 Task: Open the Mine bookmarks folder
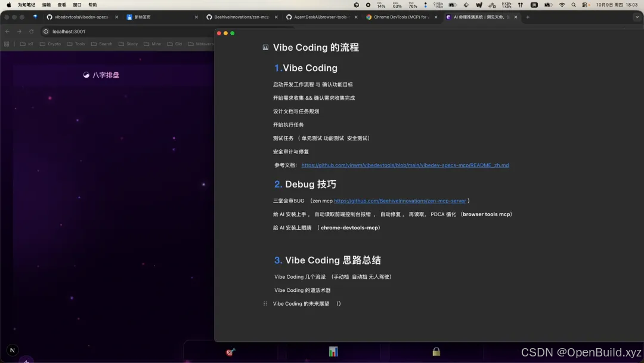coord(153,44)
